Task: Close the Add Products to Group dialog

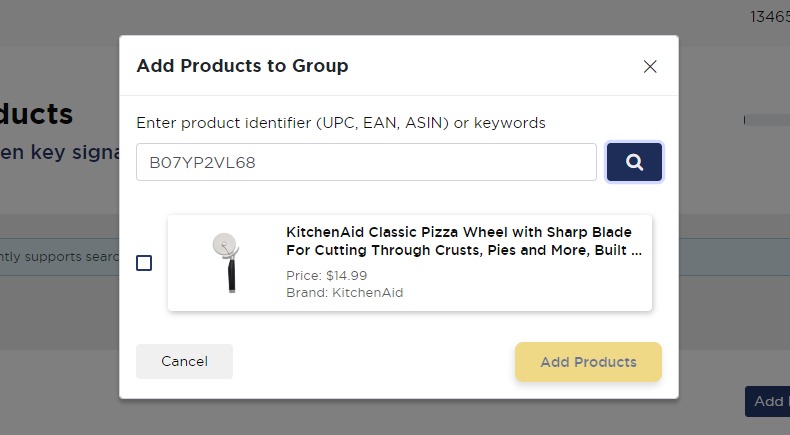Action: pyautogui.click(x=650, y=67)
